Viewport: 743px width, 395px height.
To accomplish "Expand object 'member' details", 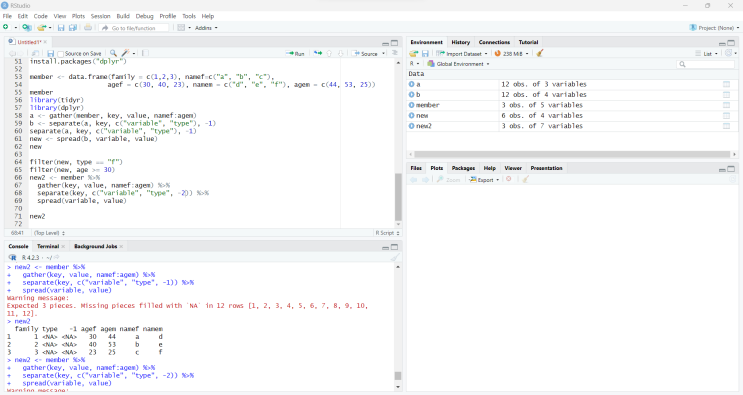I will [x=411, y=105].
